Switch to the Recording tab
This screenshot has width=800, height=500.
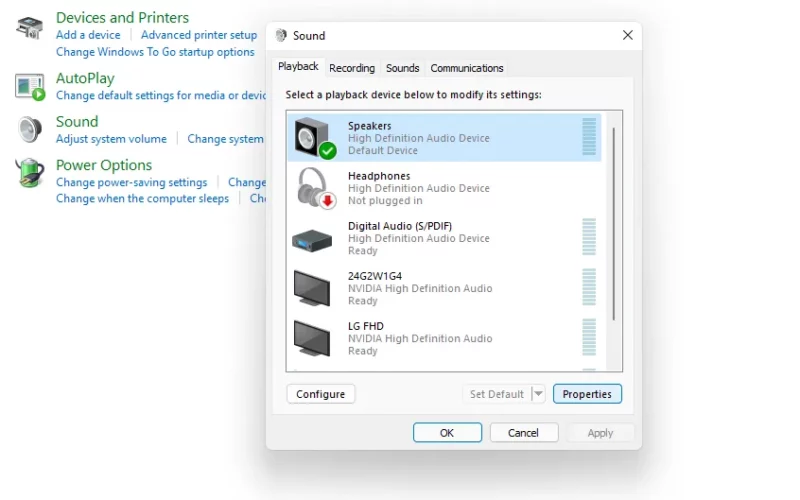pos(352,68)
